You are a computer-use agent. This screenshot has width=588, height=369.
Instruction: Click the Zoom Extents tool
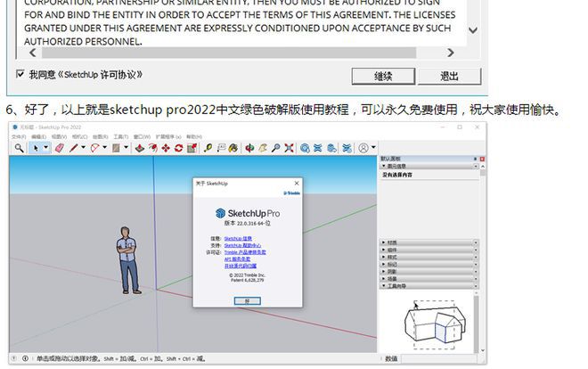click(x=289, y=148)
